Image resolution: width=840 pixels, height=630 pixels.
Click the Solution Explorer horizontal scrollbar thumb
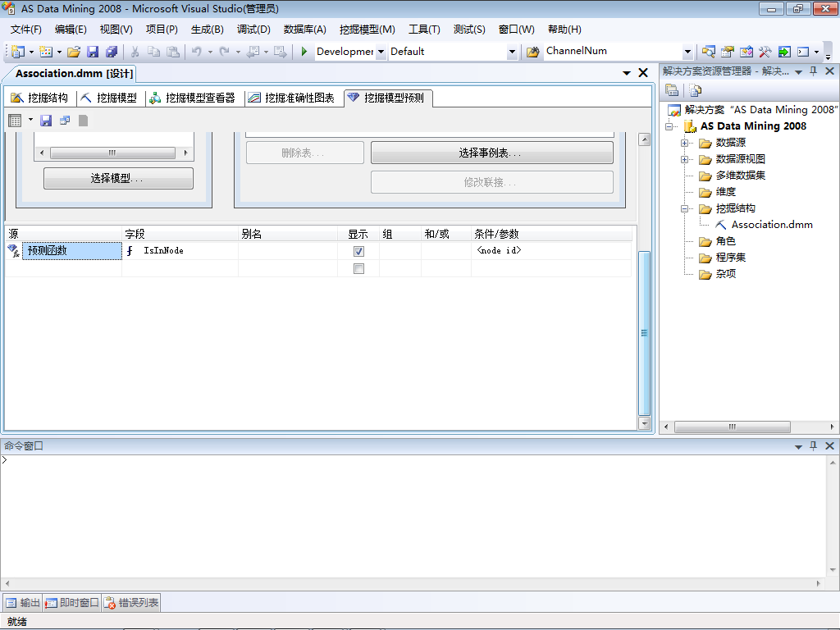click(x=733, y=427)
